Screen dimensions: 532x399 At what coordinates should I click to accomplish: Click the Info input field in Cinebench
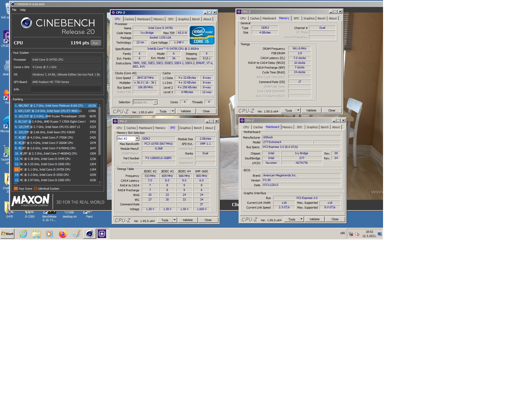(x=66, y=89)
